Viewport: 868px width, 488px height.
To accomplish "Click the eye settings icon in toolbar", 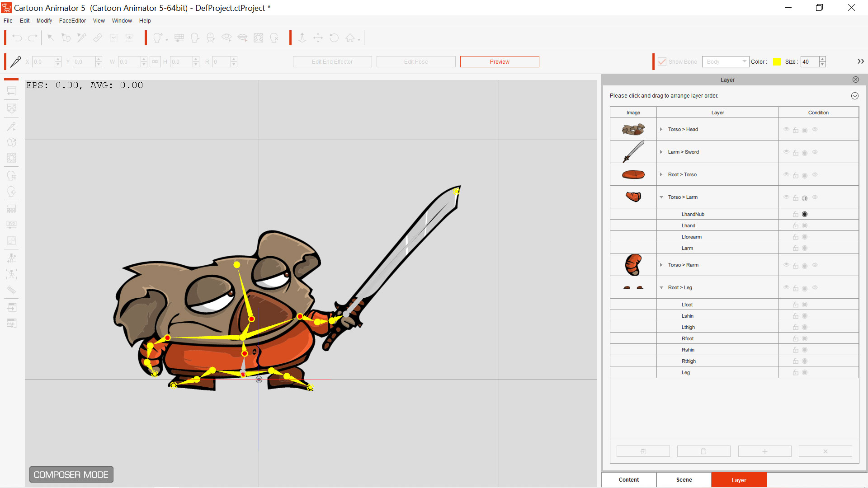I will [x=226, y=38].
